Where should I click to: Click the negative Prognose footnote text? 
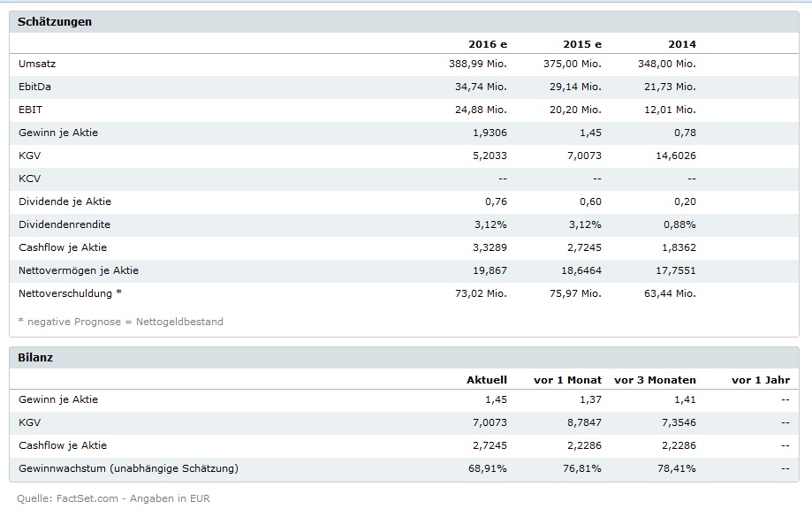click(x=121, y=322)
